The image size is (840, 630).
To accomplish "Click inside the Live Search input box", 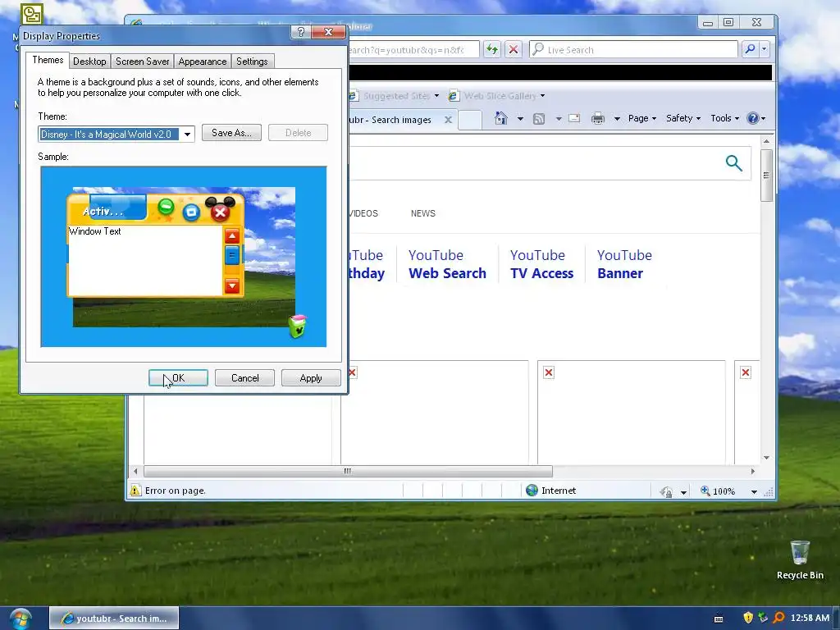I will pyautogui.click(x=633, y=49).
